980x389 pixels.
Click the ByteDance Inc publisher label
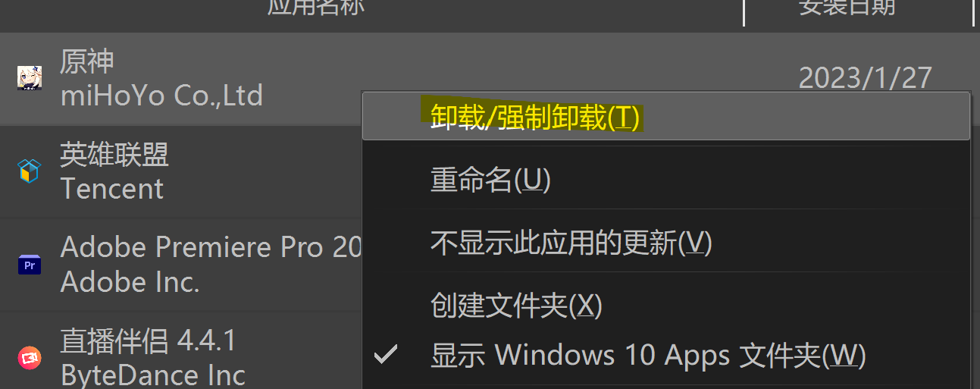(152, 375)
